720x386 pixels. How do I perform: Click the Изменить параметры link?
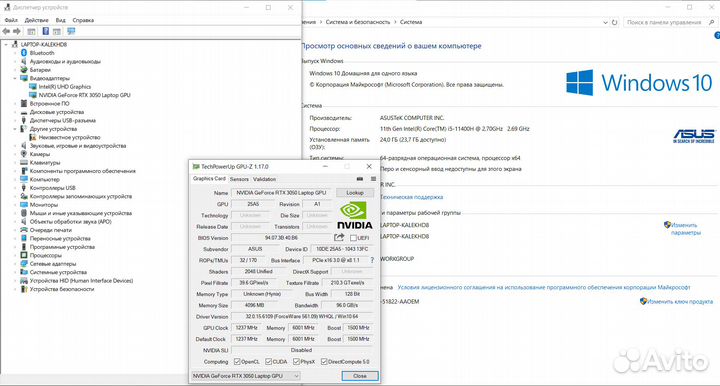pyautogui.click(x=686, y=229)
